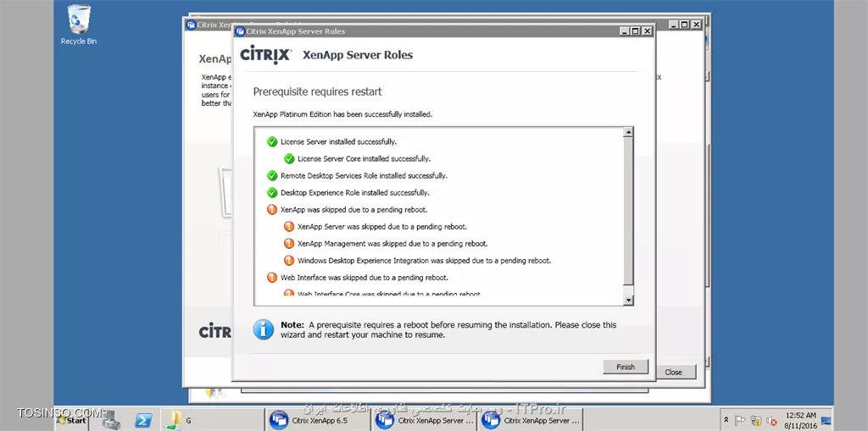This screenshot has height=431, width=868.
Task: Switch to the Citrix XenApp 6.5 taskbar button
Action: click(318, 421)
